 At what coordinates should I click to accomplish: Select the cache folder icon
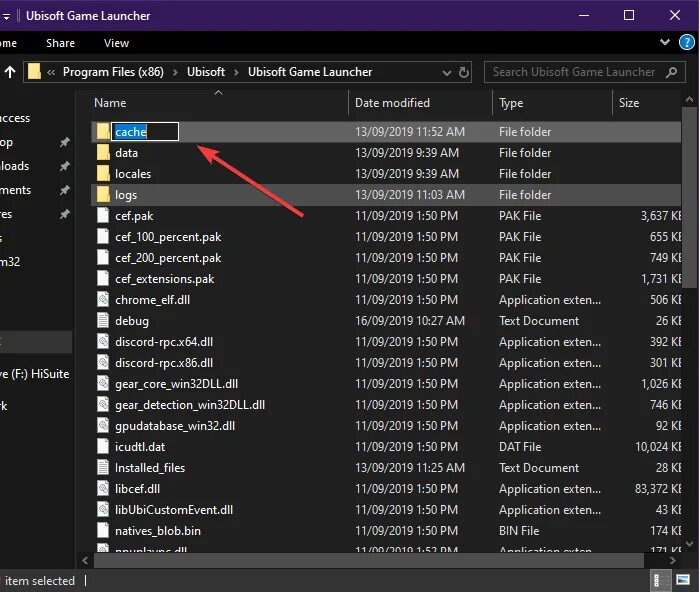pyautogui.click(x=103, y=132)
